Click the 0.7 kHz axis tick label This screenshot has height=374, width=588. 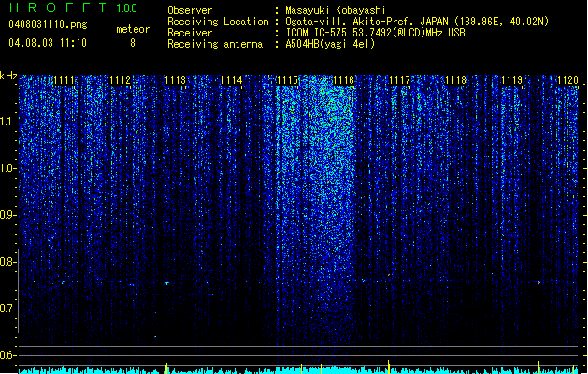(7, 309)
